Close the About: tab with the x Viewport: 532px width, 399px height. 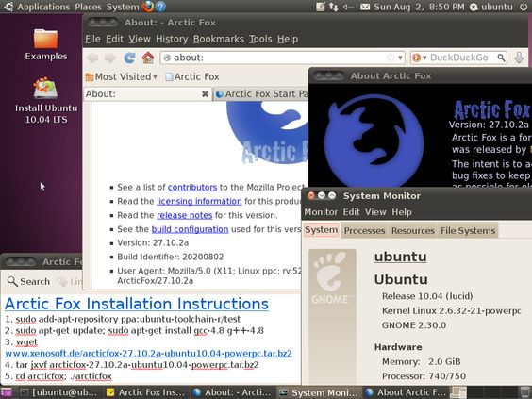click(205, 94)
